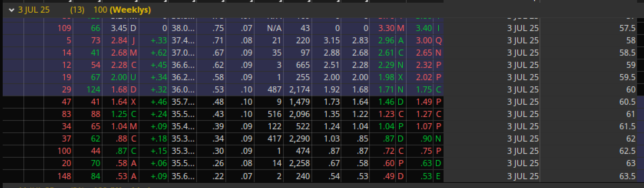The width and height of the screenshot is (644, 188).
Task: Click the .90 N ask at strike 62
Action: point(425,139)
